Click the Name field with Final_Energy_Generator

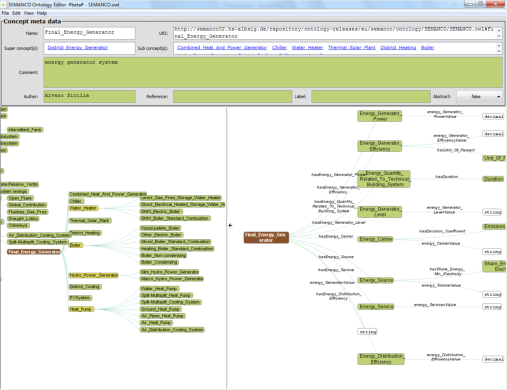coord(89,33)
